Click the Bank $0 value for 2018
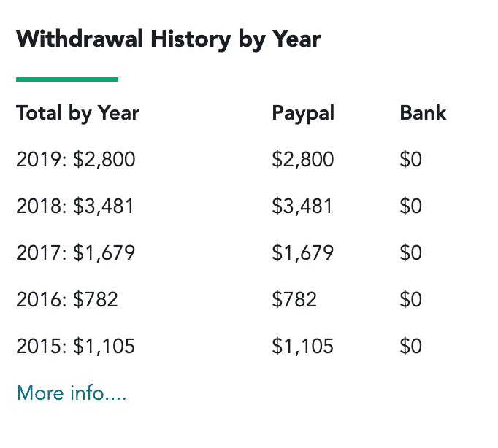The image size is (498, 448). [x=411, y=206]
